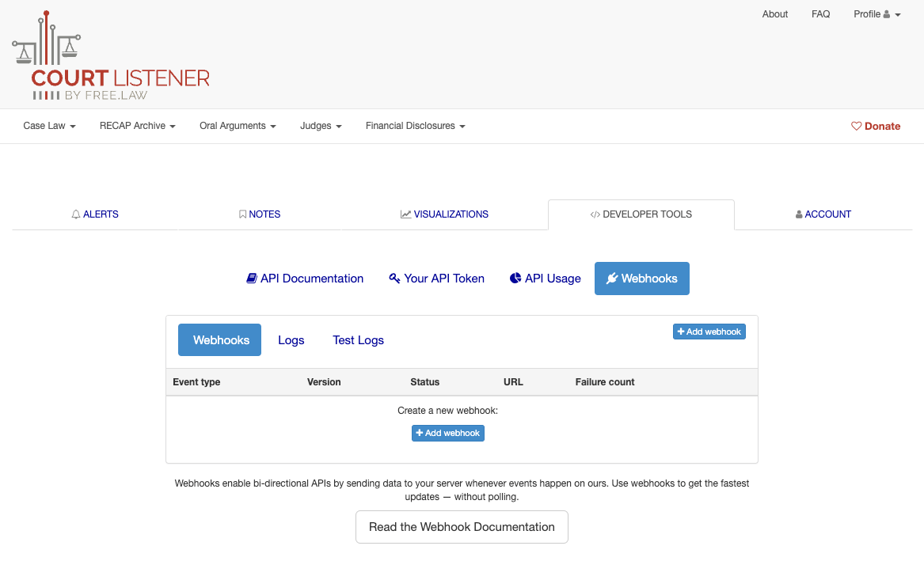Click the chart icon on the VISUALIZATIONS tab
The height and width of the screenshot is (561, 924).
tap(405, 214)
